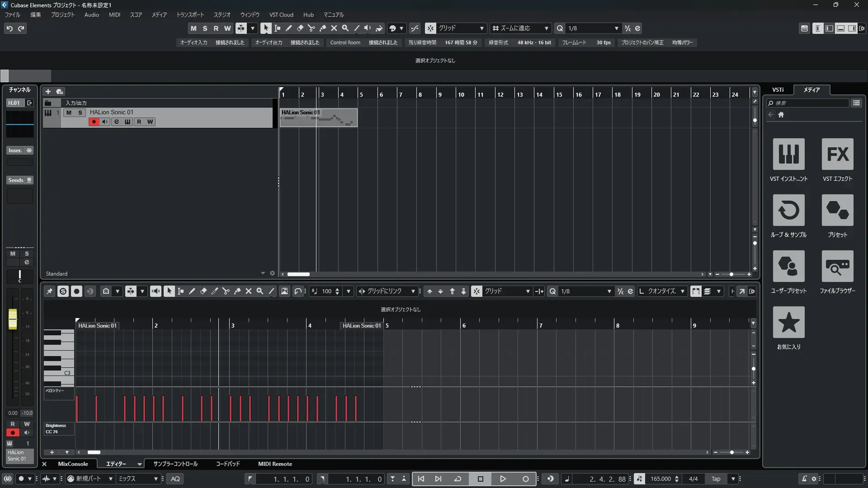Click the Add Track plus icon
868x488 pixels.
click(x=48, y=91)
